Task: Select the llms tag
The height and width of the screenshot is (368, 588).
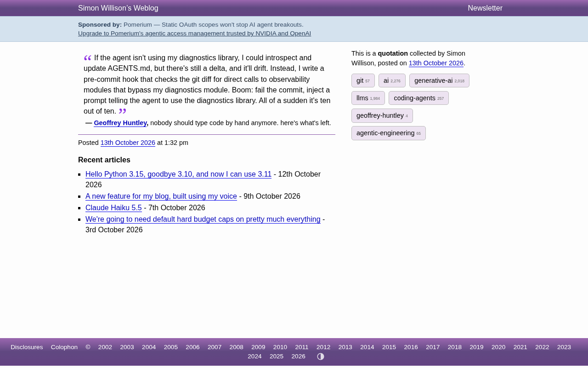Action: [x=368, y=98]
